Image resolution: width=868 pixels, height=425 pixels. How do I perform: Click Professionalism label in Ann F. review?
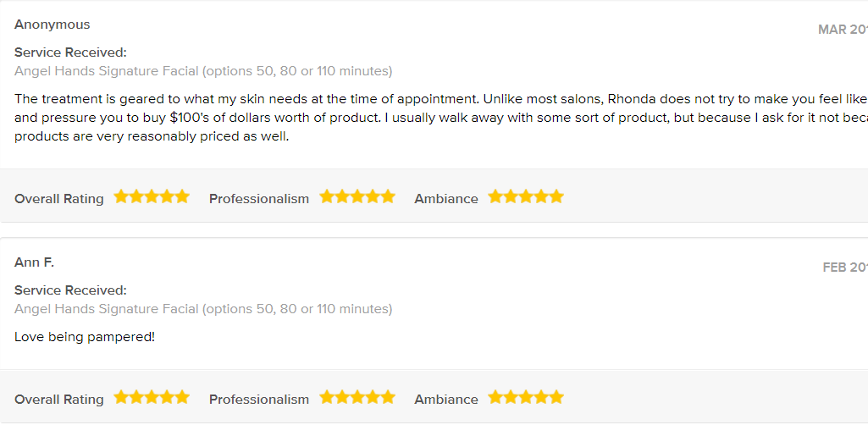259,400
